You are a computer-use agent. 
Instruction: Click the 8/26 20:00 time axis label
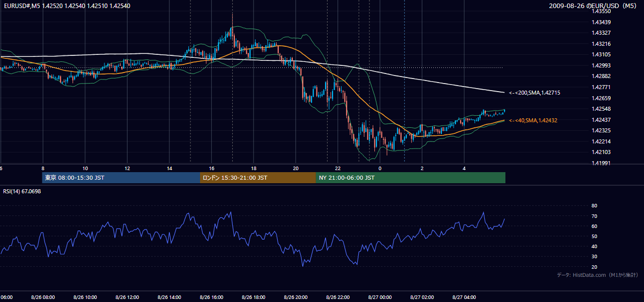point(296,297)
